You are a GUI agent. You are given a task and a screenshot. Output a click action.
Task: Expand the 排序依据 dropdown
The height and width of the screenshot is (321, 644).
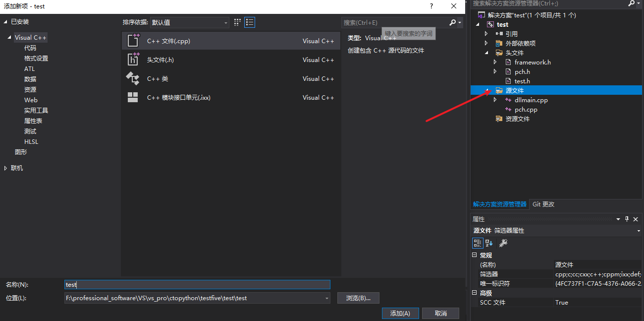(x=225, y=22)
